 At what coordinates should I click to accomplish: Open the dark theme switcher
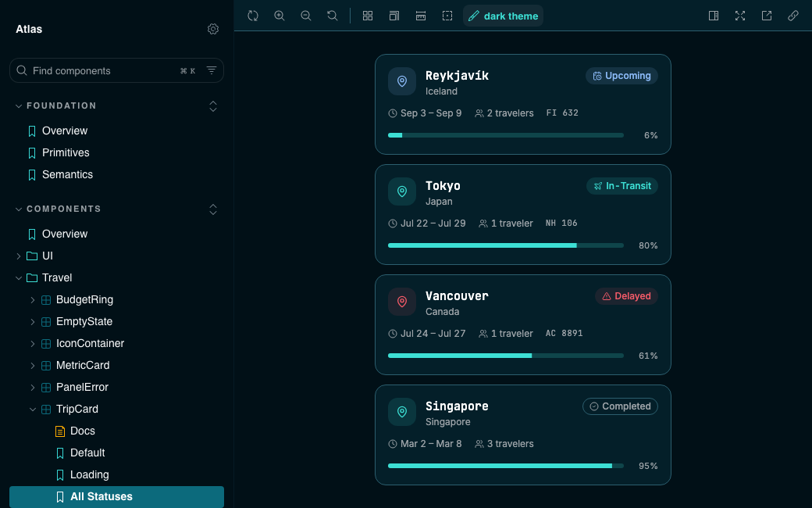503,16
